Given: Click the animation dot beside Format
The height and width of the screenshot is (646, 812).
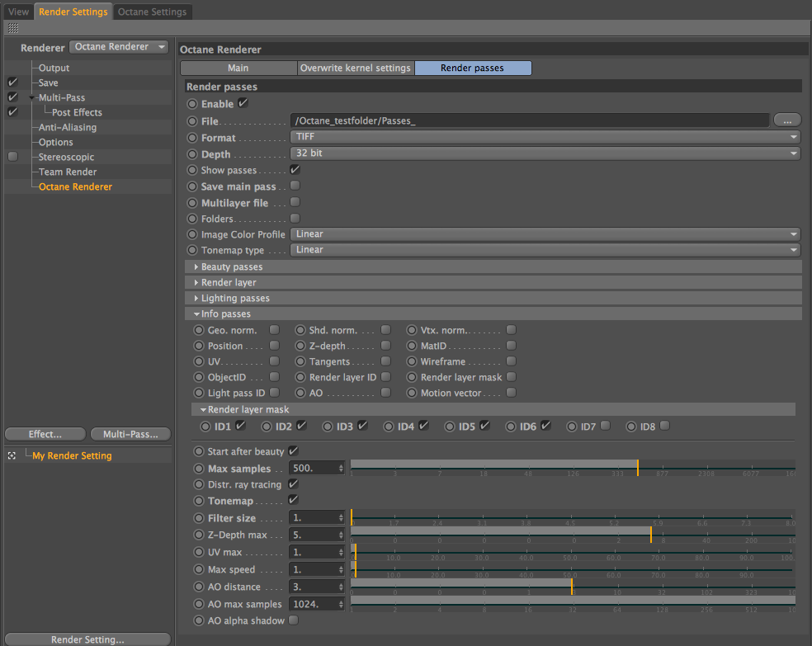Looking at the screenshot, I should (192, 138).
